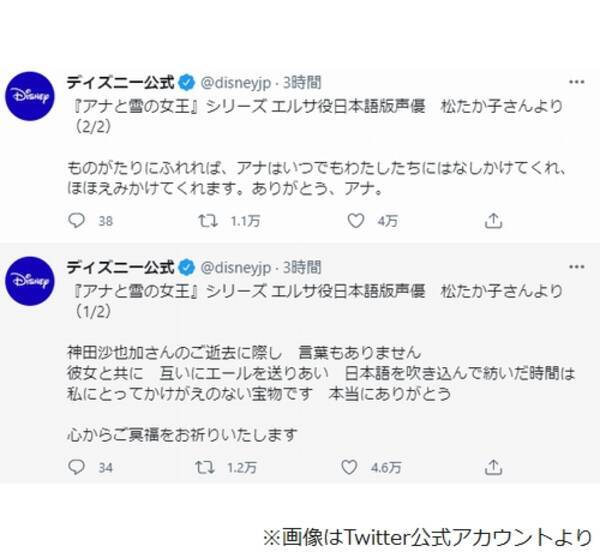This screenshot has width=600, height=552.
Task: Like the bottom (1/2) tweet
Action: point(349,467)
